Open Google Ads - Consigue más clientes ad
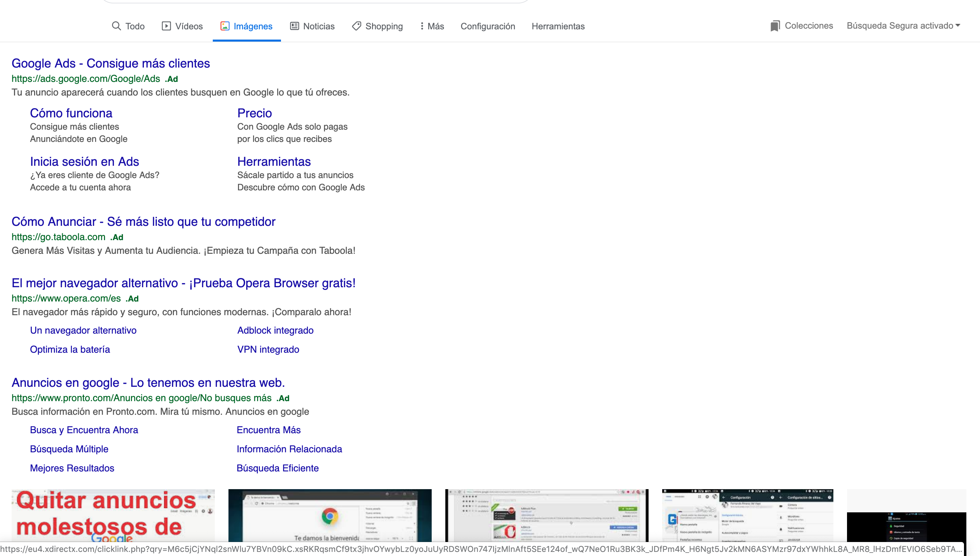 [111, 63]
